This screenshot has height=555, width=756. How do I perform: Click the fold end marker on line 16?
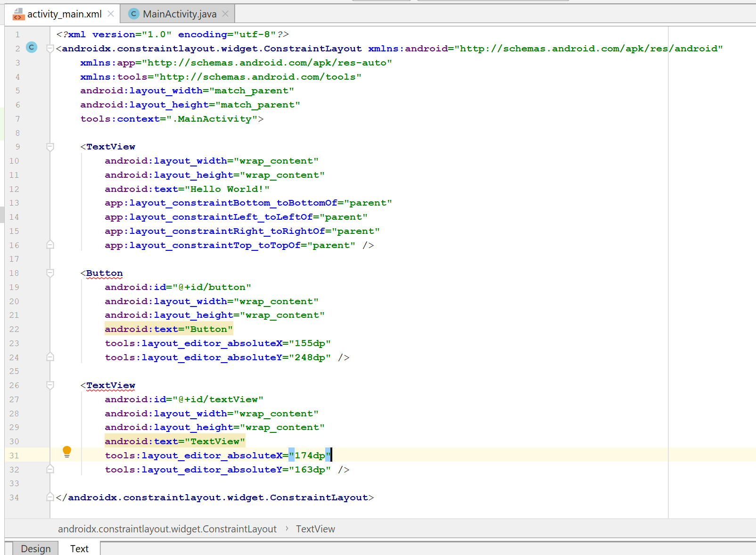(50, 245)
